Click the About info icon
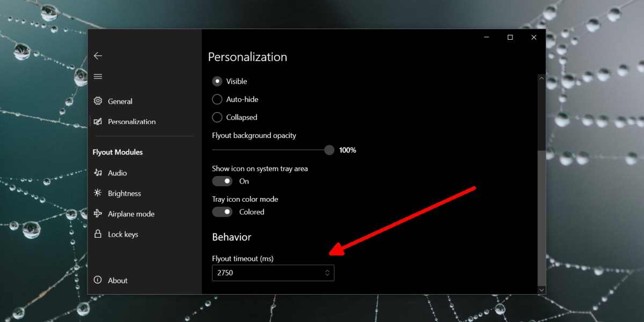This screenshot has width=644, height=322. coord(98,280)
